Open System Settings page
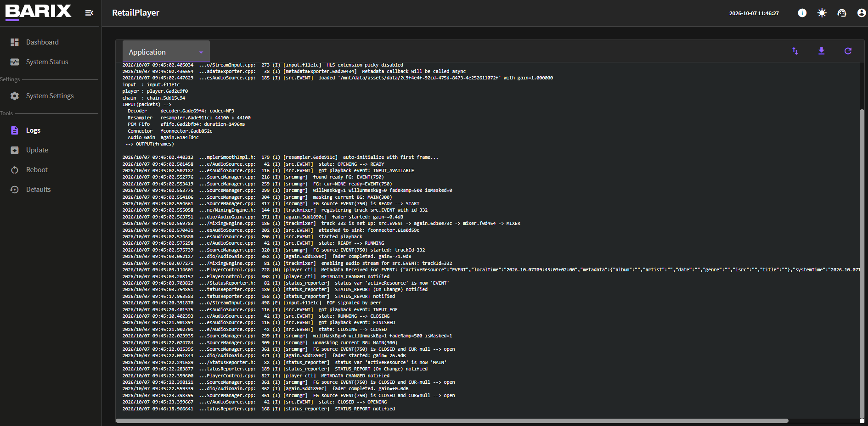Image resolution: width=868 pixels, height=426 pixels. click(x=50, y=96)
